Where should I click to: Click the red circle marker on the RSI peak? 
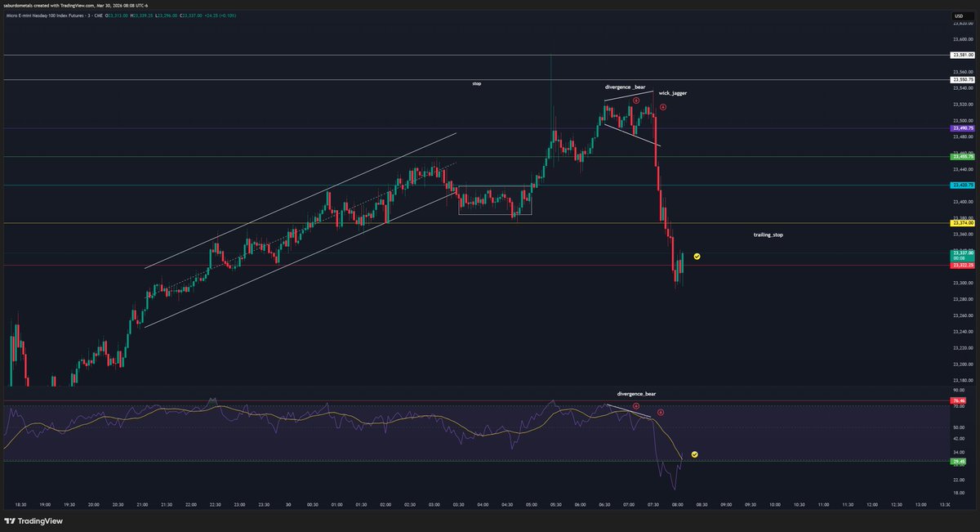(x=636, y=405)
